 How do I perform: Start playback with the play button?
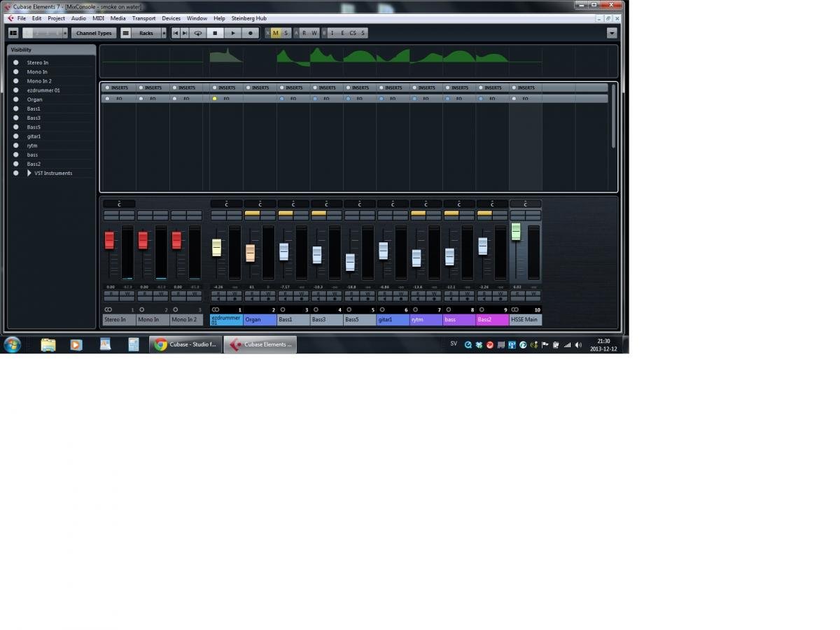[233, 33]
